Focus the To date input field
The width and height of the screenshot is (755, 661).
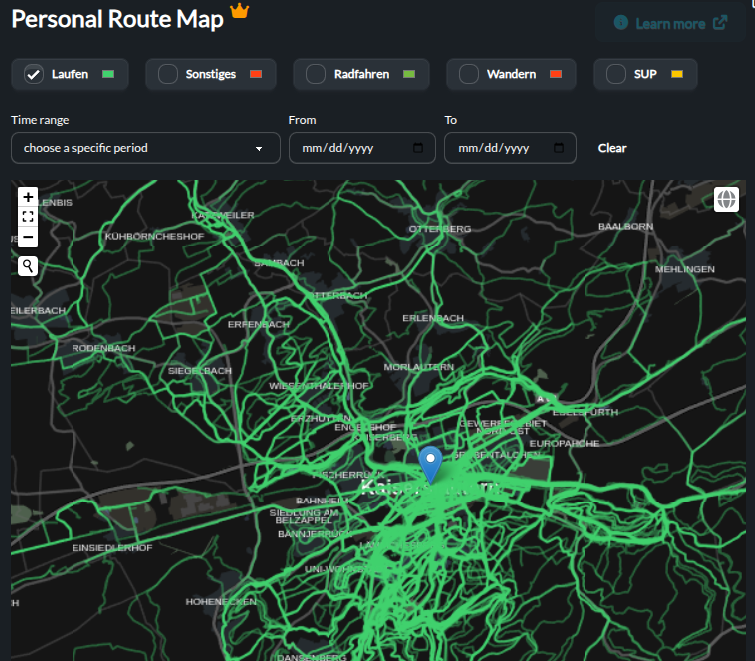click(510, 148)
